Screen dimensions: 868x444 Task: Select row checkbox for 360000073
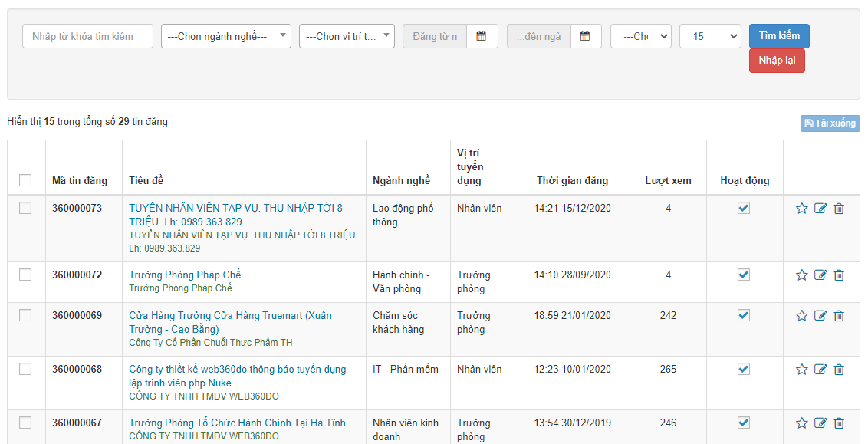tap(25, 208)
